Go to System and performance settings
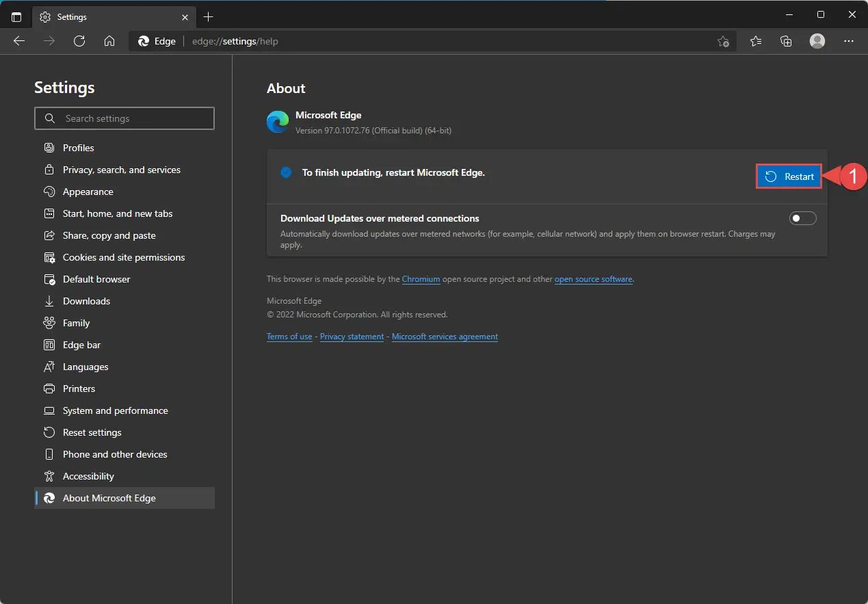 tap(124, 410)
